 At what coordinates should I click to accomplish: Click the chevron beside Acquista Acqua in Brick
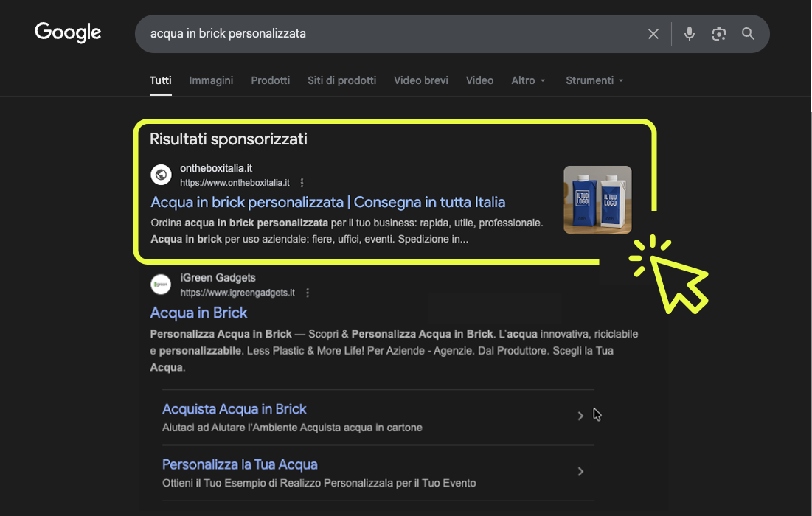[580, 416]
